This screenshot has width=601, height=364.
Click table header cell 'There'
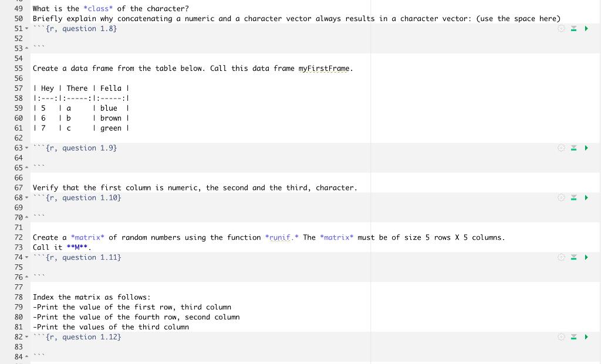[x=77, y=89]
